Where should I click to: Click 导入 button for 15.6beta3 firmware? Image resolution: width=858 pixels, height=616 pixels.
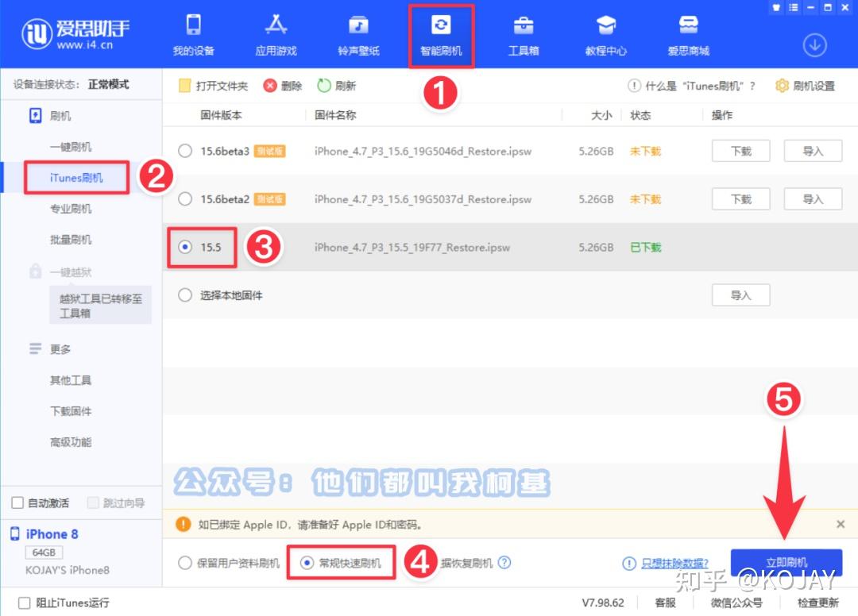coord(813,151)
